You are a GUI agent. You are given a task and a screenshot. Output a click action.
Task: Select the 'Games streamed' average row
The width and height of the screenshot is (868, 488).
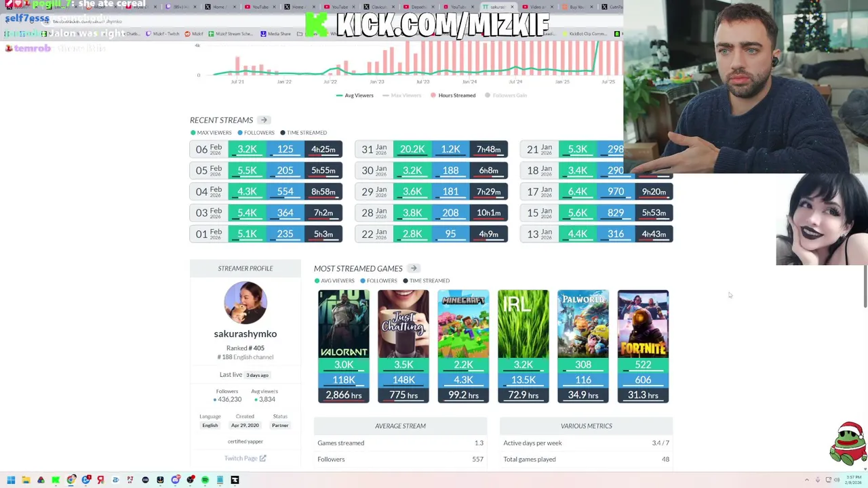(400, 443)
